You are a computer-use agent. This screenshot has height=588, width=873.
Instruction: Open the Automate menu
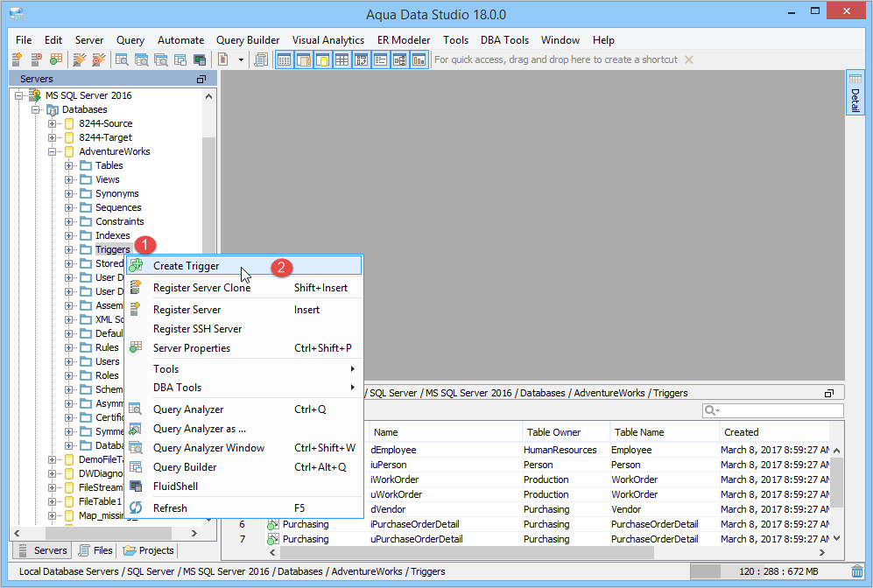[x=181, y=40]
